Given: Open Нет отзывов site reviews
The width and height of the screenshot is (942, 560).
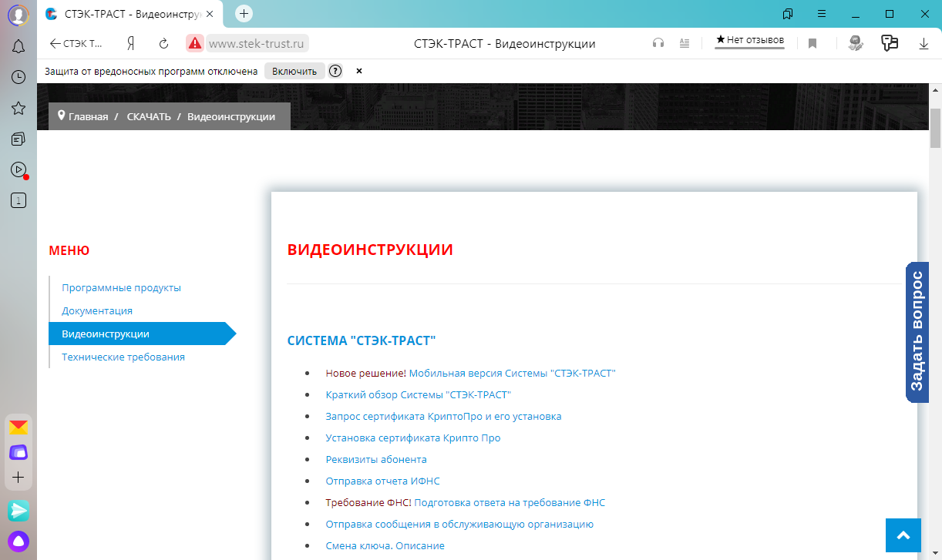Looking at the screenshot, I should click(x=749, y=40).
